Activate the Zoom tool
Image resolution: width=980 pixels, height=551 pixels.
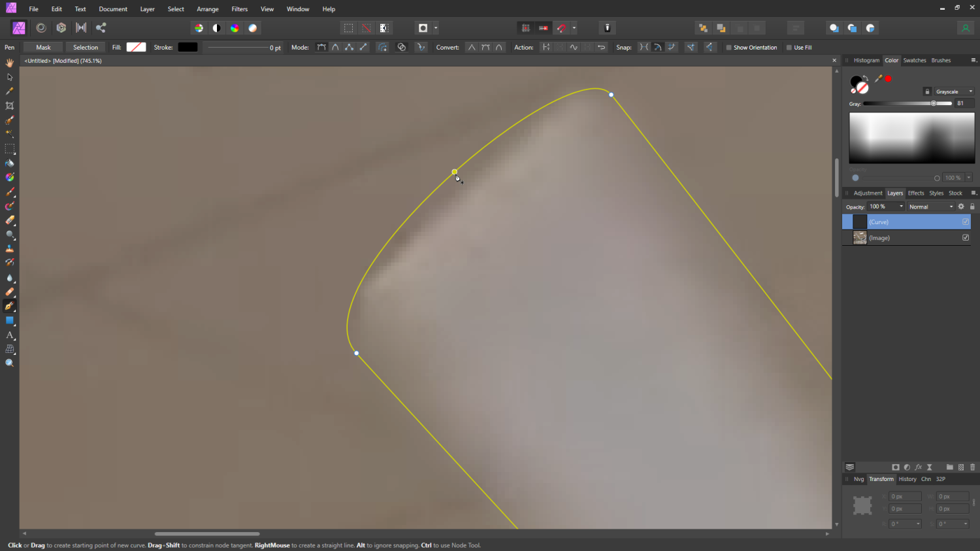tap(9, 363)
